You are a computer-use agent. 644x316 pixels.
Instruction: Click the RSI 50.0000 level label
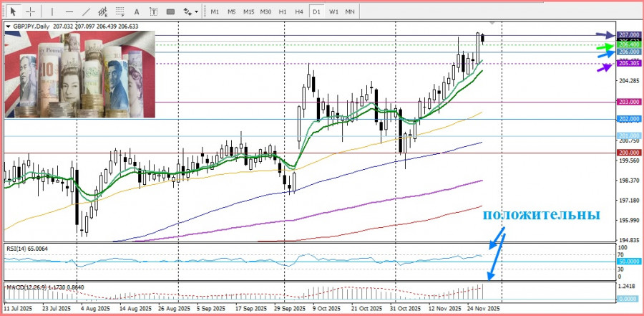coord(628,262)
